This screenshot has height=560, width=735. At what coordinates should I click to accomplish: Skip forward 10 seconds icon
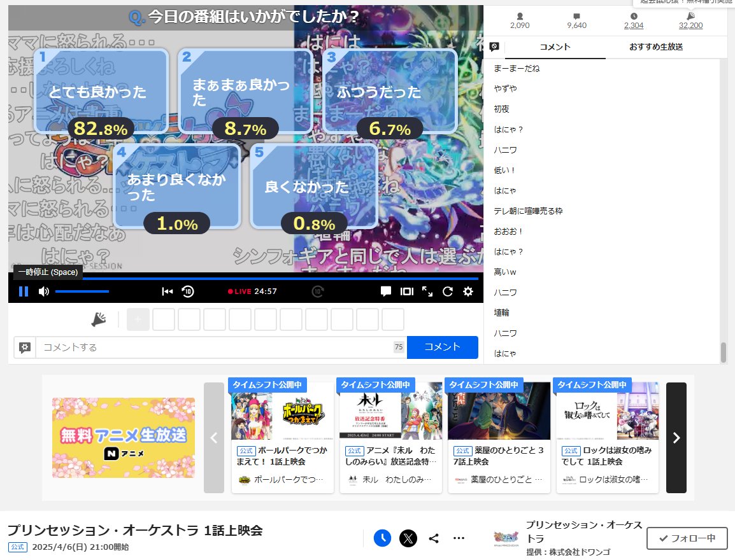pyautogui.click(x=317, y=291)
